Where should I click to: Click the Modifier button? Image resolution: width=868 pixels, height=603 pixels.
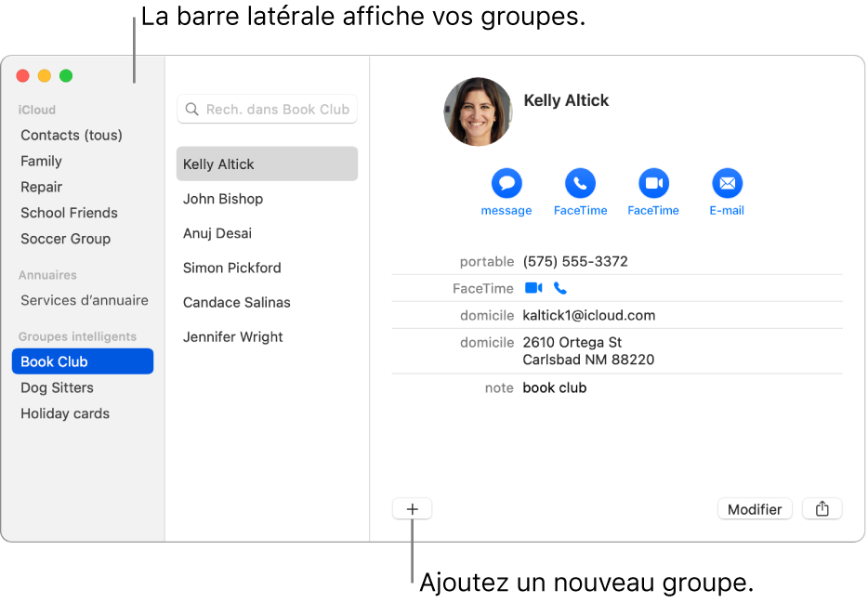tap(755, 508)
